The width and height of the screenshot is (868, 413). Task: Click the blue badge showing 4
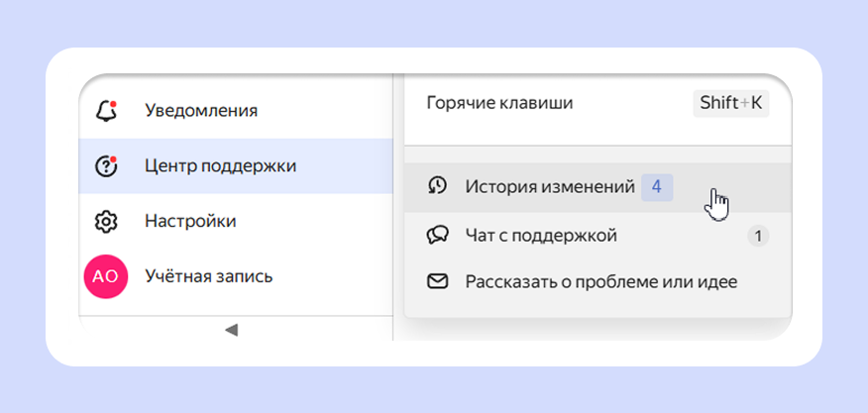(656, 186)
